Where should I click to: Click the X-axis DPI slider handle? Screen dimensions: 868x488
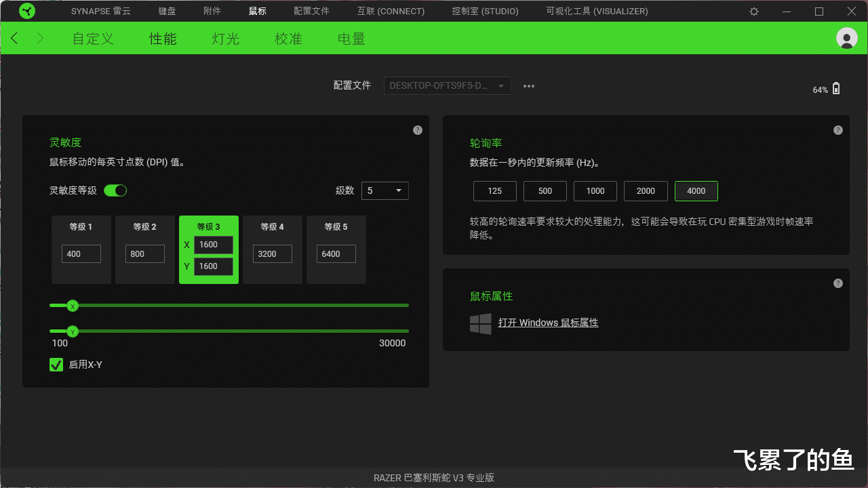[x=73, y=306]
